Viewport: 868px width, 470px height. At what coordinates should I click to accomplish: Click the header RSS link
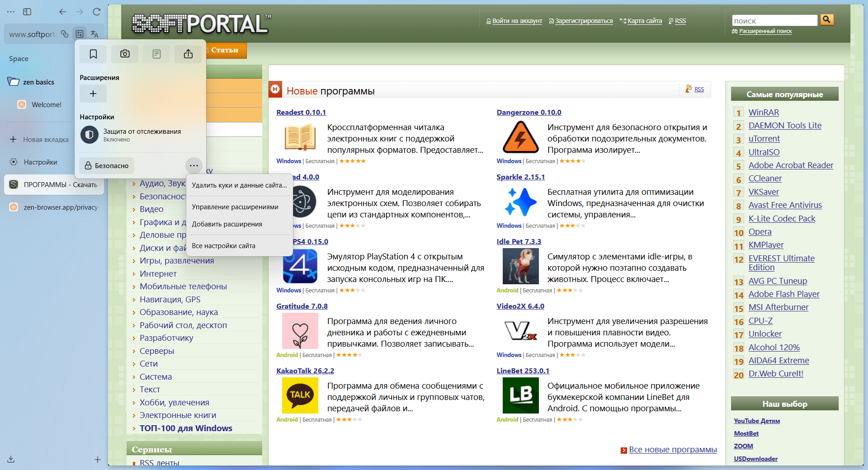[680, 21]
